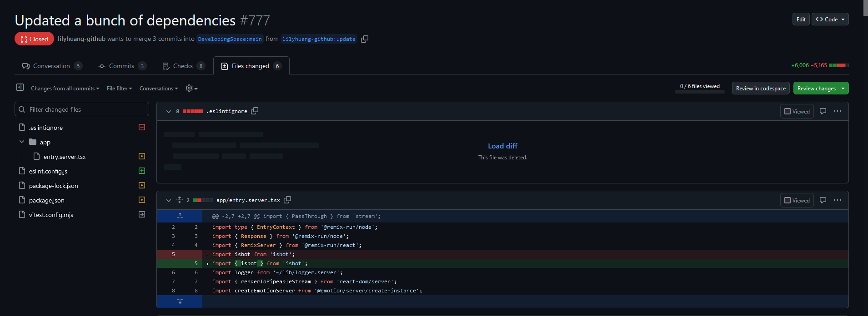Copy app/entry.server.tsx file path
This screenshot has height=316, width=868.
tap(287, 200)
